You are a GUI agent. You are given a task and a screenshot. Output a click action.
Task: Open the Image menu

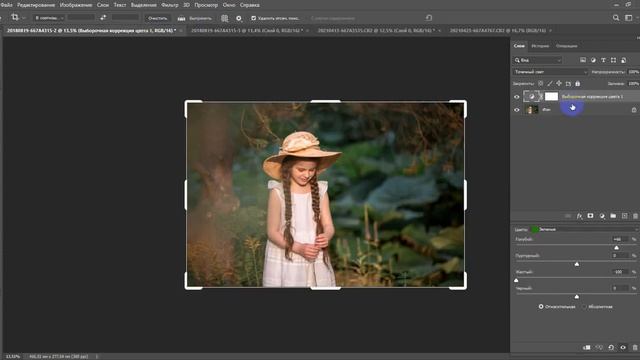click(x=76, y=5)
